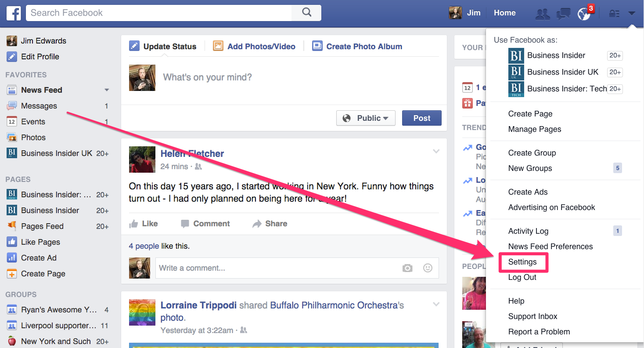Expand options chevron on Helen Fletcher's post
644x348 pixels.
(436, 152)
